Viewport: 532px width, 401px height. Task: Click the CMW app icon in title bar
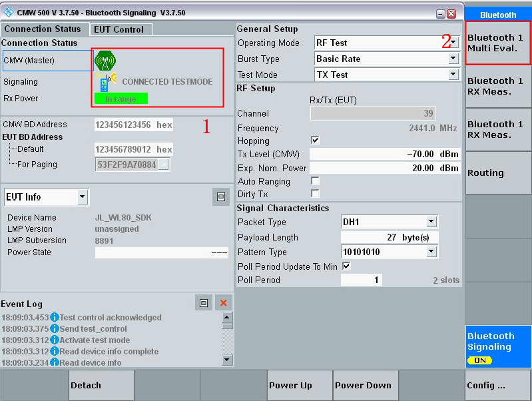8,12
